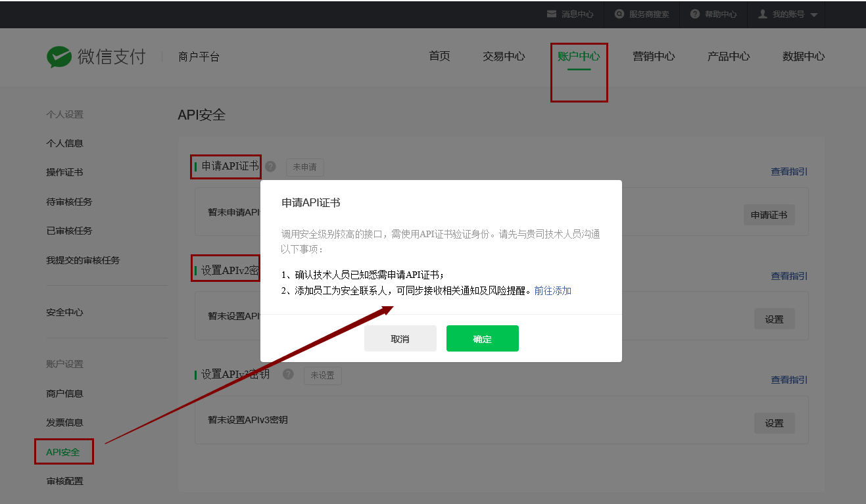The width and height of the screenshot is (866, 504).
Task: Click help icon beside 设置APIv3密钥 heading
Action: click(x=288, y=374)
